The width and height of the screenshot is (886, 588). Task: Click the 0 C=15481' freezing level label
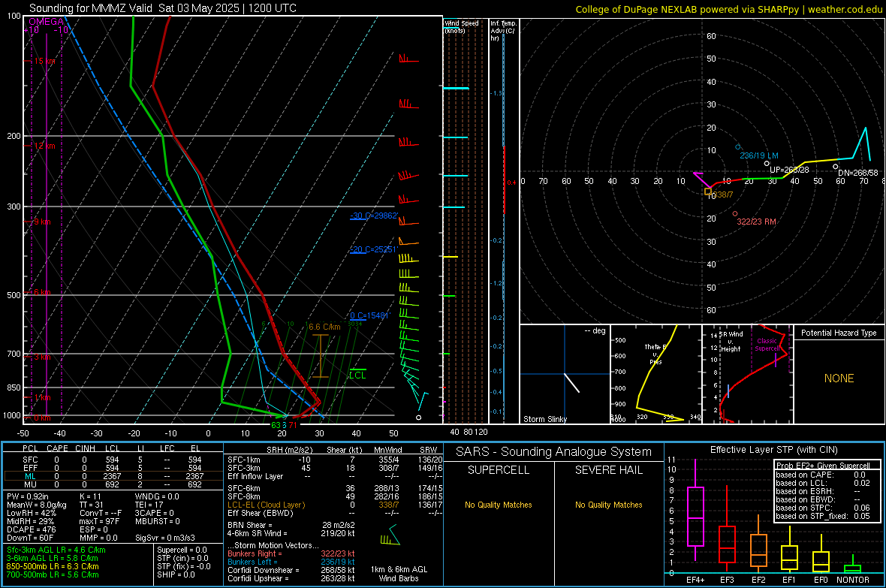coord(369,315)
